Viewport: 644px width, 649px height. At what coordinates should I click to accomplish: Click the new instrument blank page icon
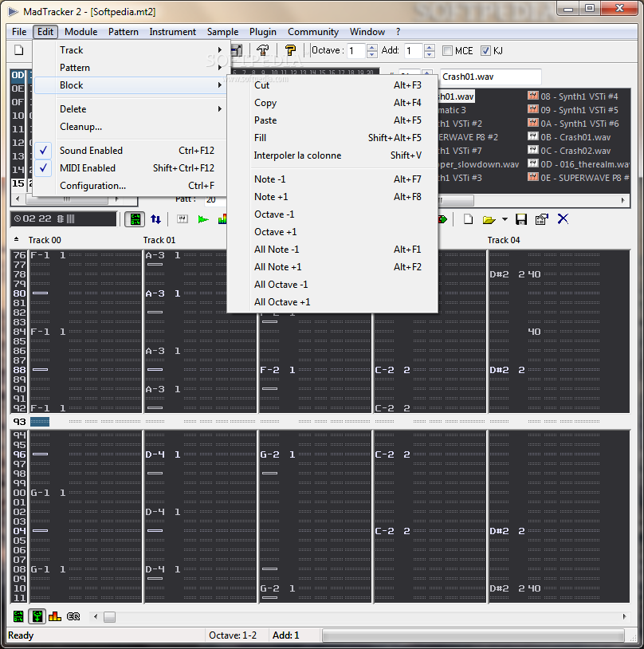[469, 219]
